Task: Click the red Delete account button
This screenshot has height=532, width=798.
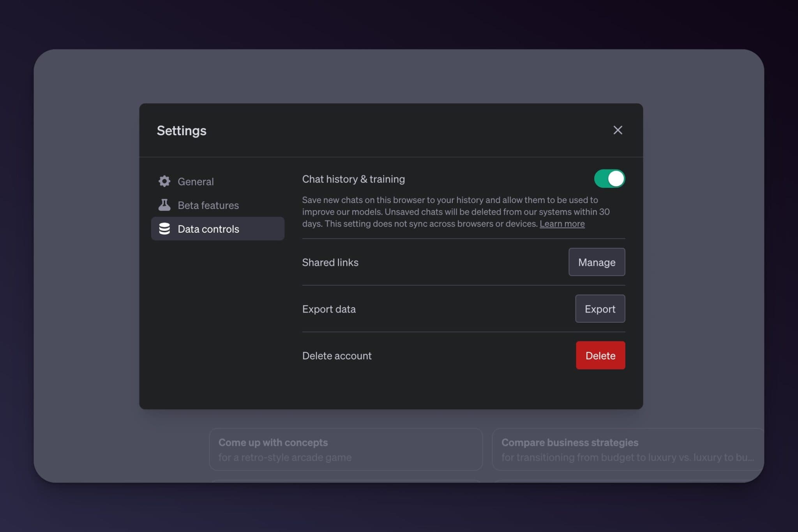Action: (x=600, y=355)
